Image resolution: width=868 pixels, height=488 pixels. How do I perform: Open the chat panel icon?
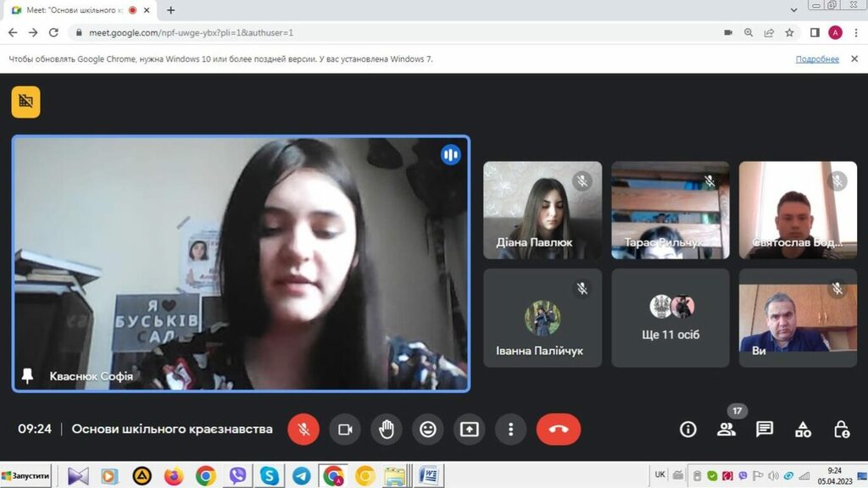tap(765, 430)
